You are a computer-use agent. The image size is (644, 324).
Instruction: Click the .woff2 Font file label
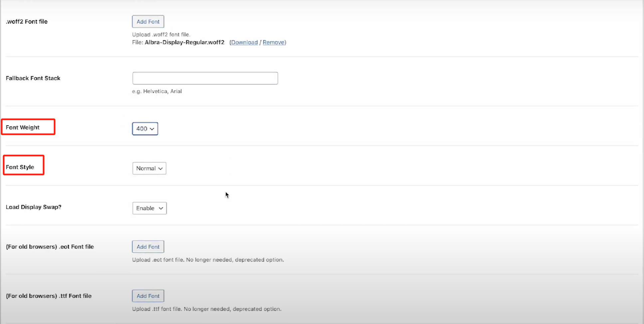27,22
